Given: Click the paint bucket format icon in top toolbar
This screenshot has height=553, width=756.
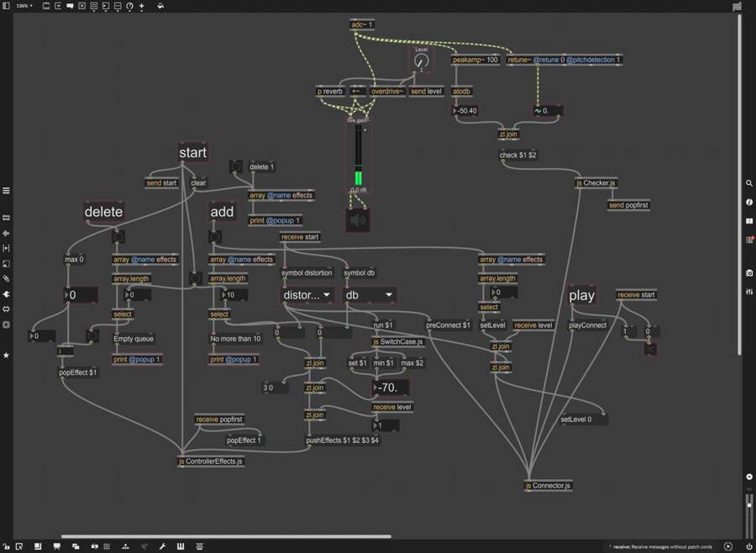Looking at the screenshot, I should coord(160,6).
